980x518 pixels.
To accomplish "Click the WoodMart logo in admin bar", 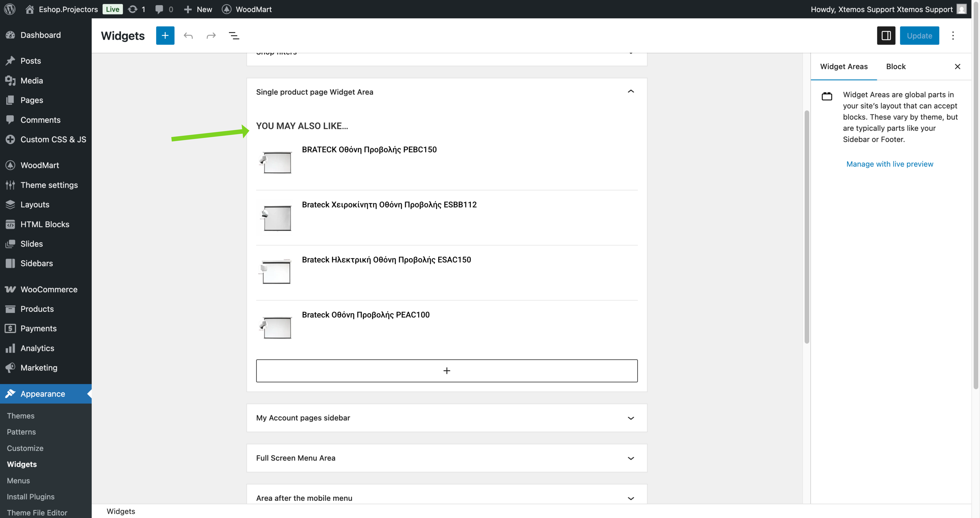I will click(227, 9).
